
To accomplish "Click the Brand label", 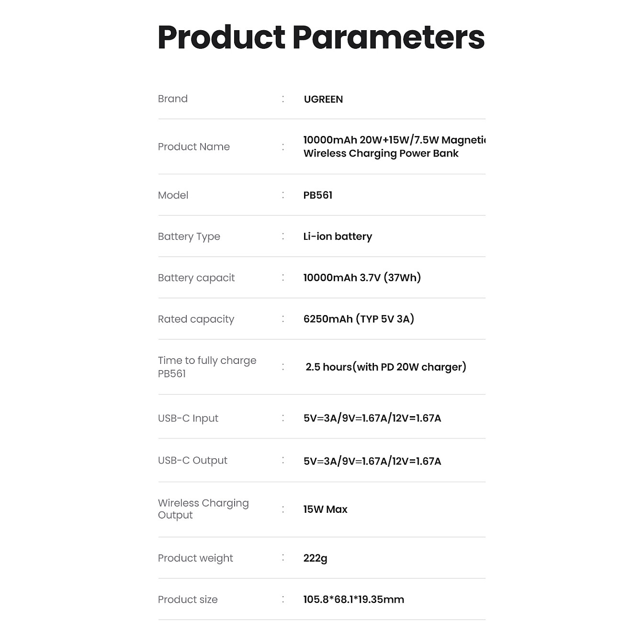I will coord(173,99).
